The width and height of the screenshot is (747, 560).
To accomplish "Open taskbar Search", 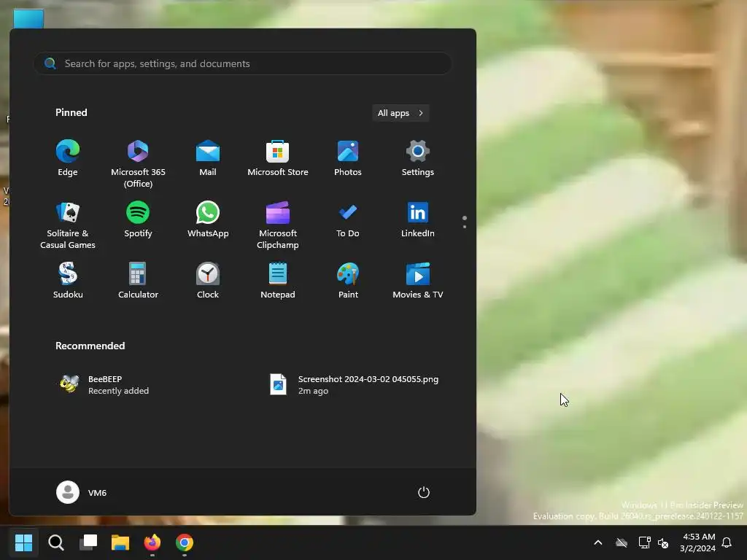I will pos(55,542).
